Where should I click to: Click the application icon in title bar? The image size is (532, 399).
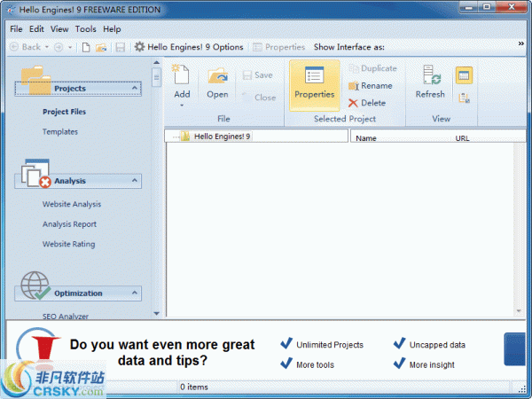point(11,10)
